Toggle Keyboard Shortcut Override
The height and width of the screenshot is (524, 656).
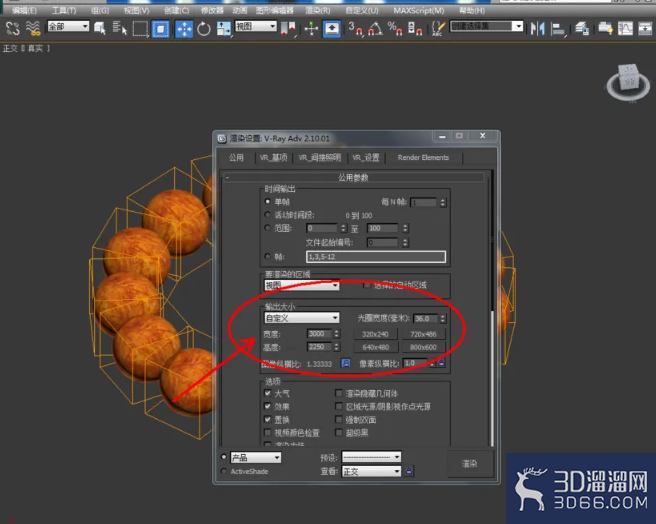(x=332, y=28)
